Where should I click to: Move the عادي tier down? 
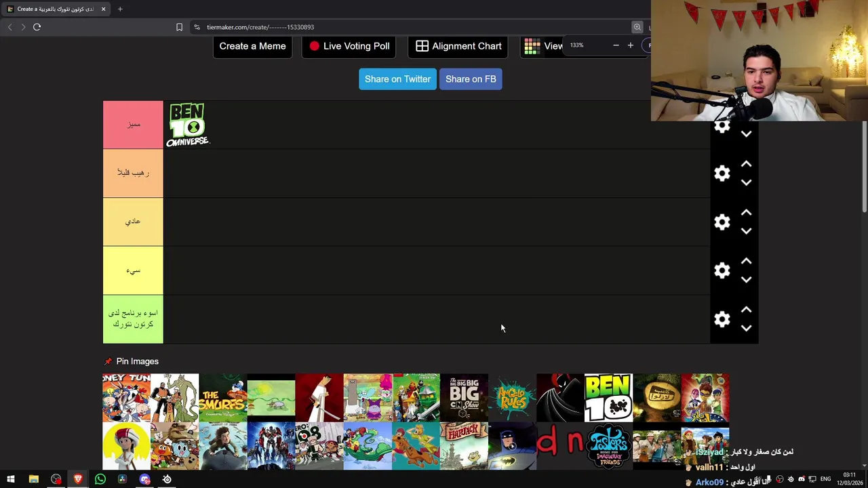pyautogui.click(x=746, y=231)
